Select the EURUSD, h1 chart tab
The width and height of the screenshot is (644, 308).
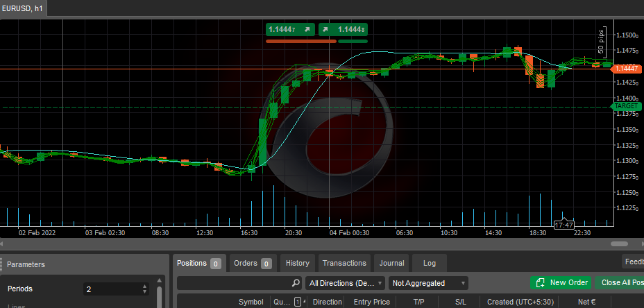click(23, 8)
